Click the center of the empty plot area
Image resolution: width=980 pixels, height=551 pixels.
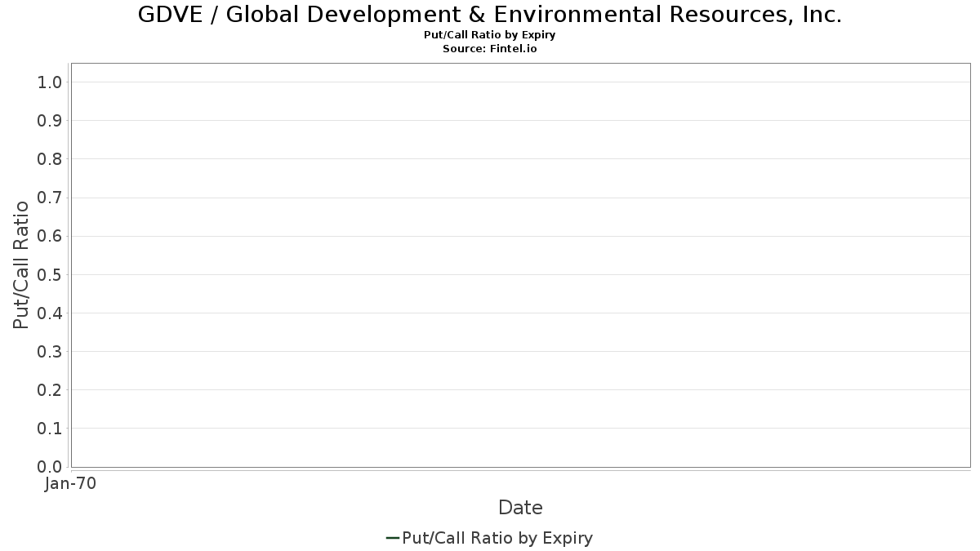[x=520, y=265]
